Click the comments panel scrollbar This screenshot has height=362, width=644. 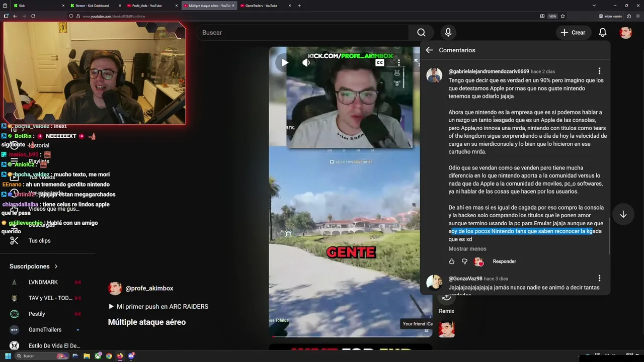[609, 236]
